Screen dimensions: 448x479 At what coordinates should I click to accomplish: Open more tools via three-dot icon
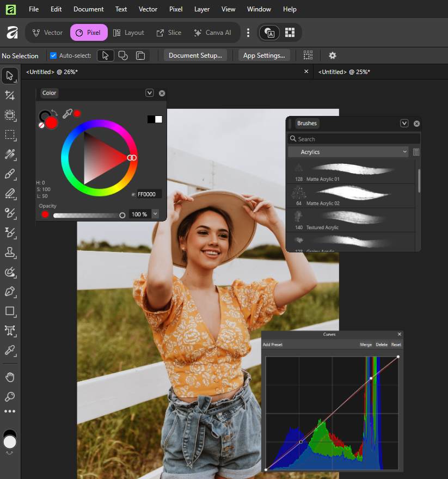click(10, 411)
